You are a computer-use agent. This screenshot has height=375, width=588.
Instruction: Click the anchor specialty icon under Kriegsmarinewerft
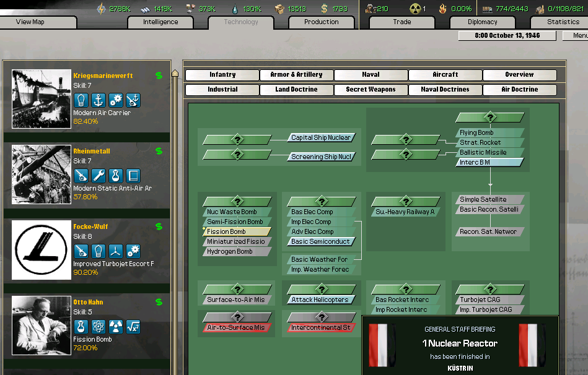click(98, 100)
